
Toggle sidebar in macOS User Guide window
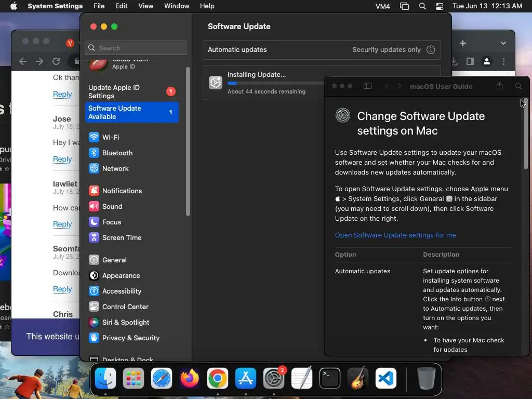pos(367,86)
